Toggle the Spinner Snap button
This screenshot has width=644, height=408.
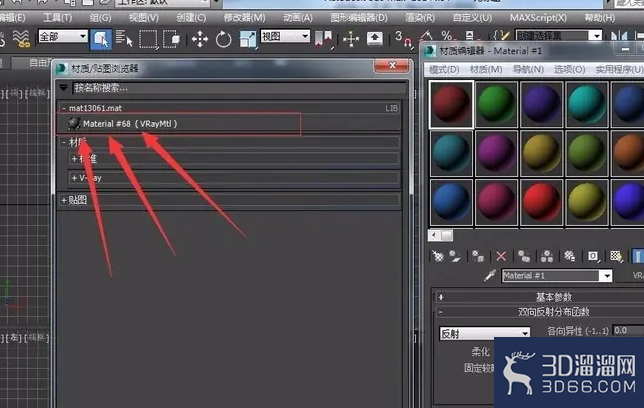point(469,35)
